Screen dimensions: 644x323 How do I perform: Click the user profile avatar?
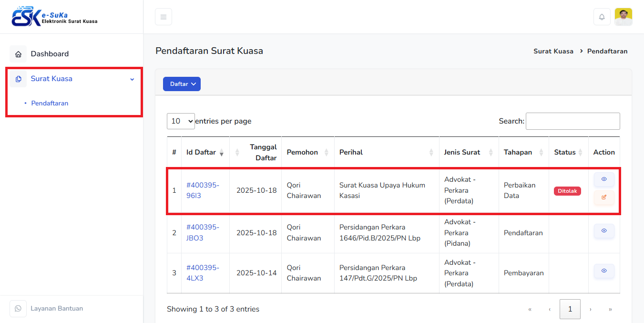pos(623,17)
